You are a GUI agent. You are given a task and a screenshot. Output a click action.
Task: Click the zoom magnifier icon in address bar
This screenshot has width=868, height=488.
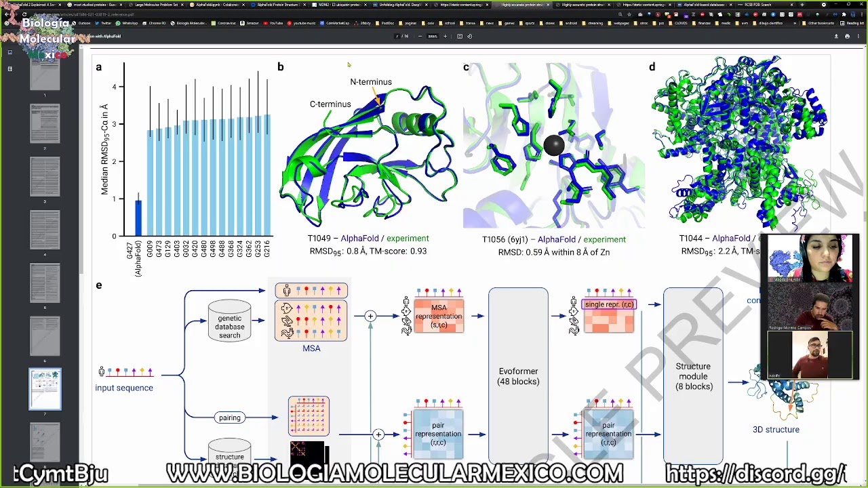tap(620, 14)
